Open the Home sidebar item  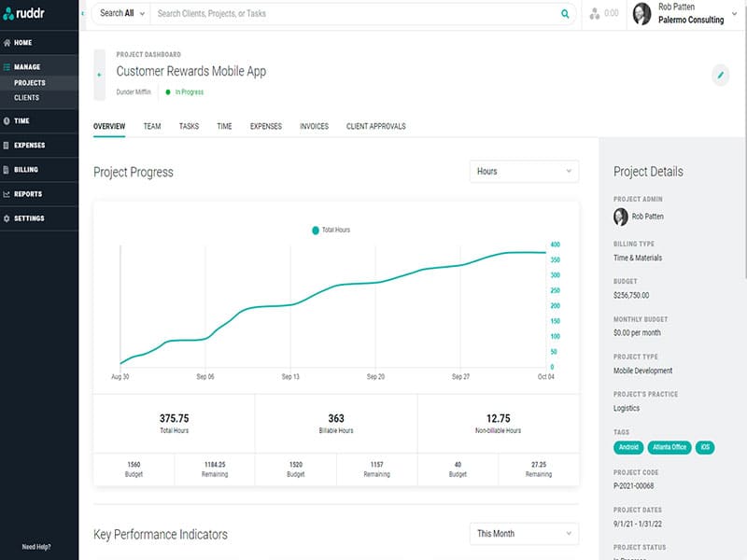22,43
